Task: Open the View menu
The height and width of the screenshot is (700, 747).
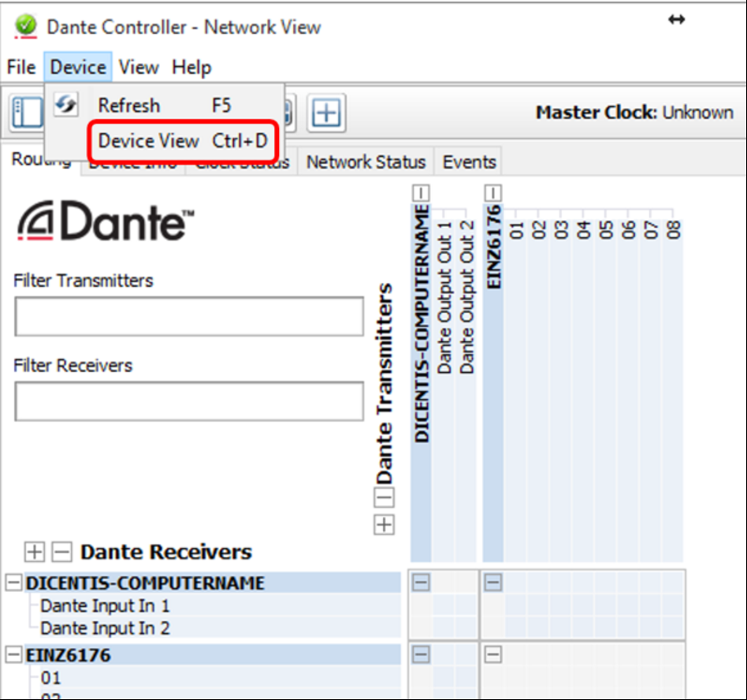Action: [x=139, y=68]
